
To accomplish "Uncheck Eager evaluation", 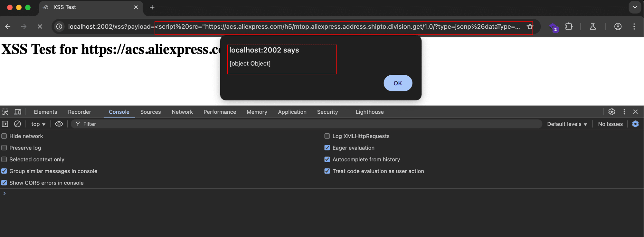I will pos(327,148).
